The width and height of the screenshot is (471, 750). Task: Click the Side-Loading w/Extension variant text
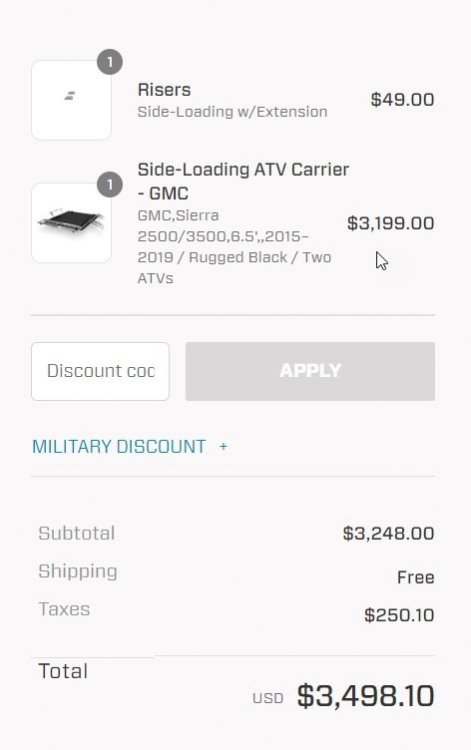click(232, 112)
